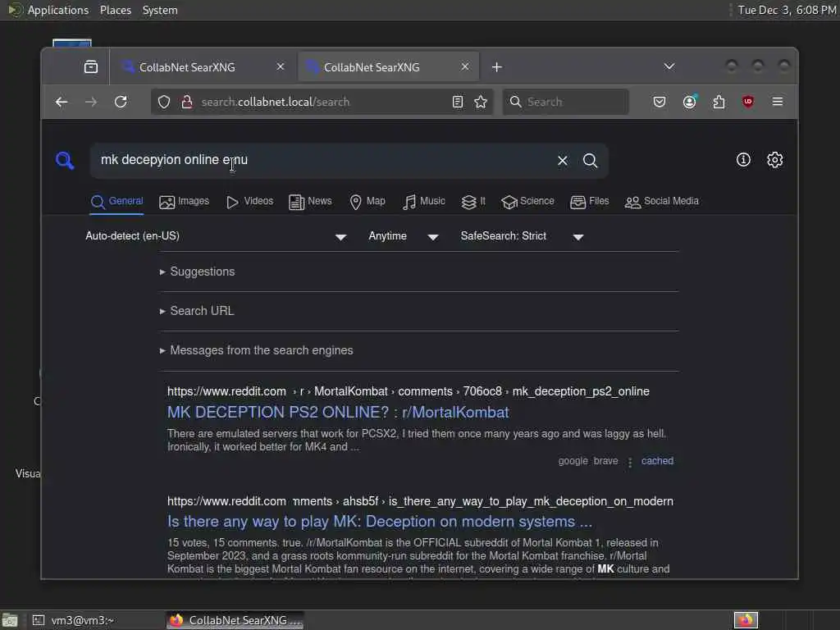
Task: Open the Firefox account icon
Action: coord(689,102)
